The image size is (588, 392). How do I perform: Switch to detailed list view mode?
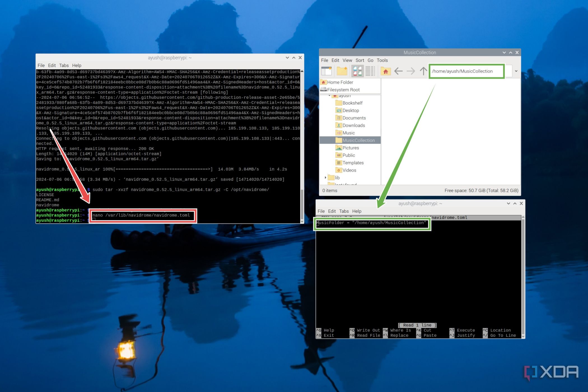(x=370, y=71)
